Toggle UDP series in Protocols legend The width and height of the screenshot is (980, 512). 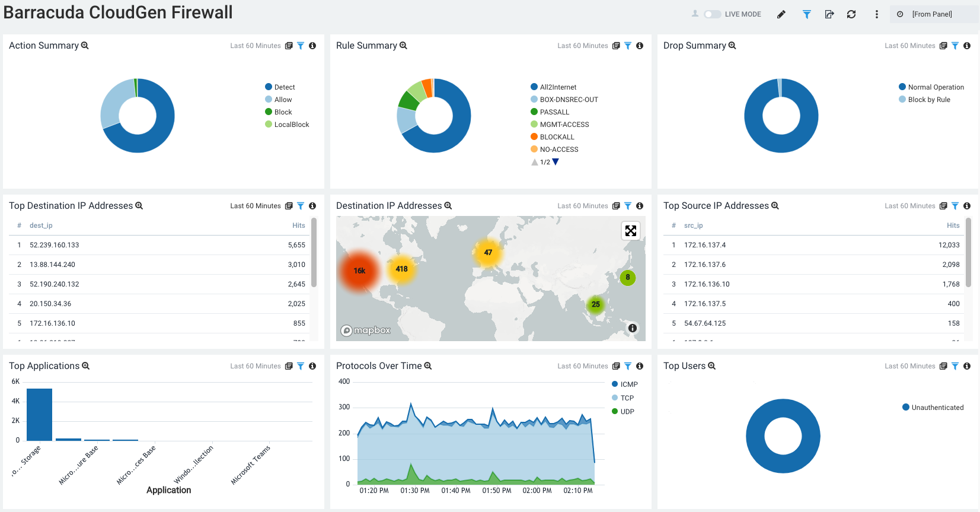click(x=623, y=412)
